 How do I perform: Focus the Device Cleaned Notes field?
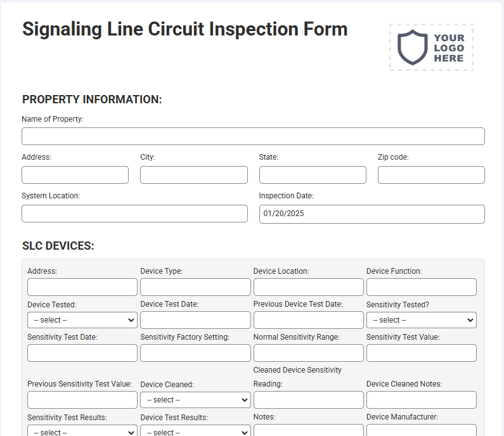[x=422, y=400]
